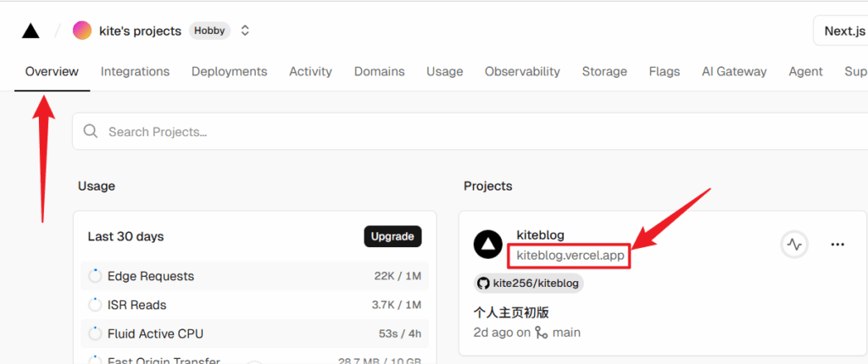Go to the Observability tab

click(522, 72)
